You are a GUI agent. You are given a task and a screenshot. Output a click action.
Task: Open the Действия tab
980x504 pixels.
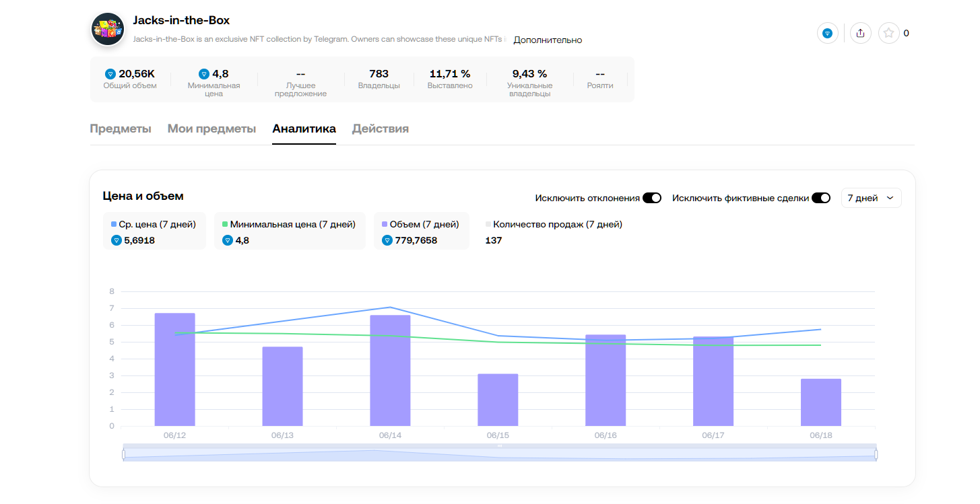[x=380, y=129]
